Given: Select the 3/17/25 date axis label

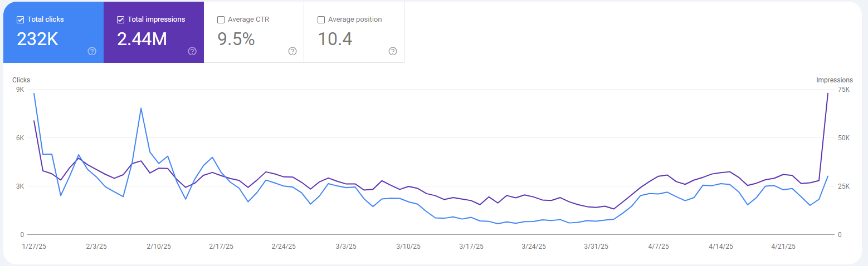Looking at the screenshot, I should click(x=471, y=247).
